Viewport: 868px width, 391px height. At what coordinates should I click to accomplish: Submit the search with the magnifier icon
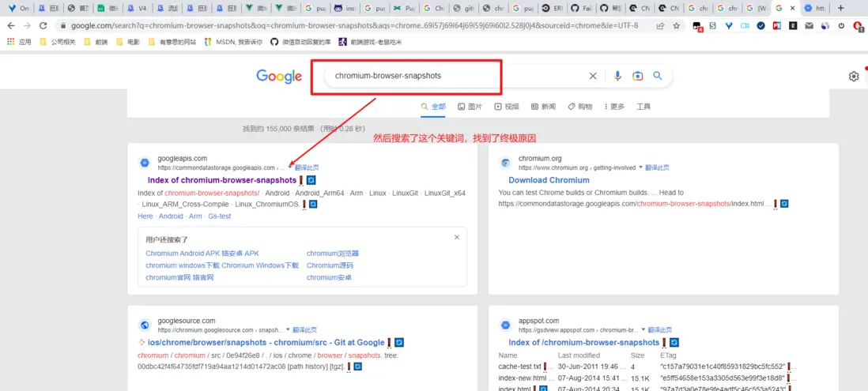point(658,76)
